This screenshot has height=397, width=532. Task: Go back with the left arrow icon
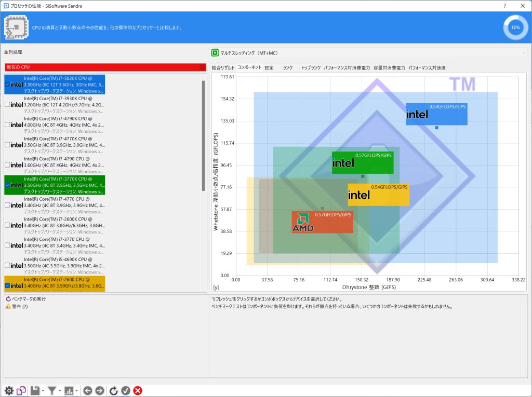[87, 391]
